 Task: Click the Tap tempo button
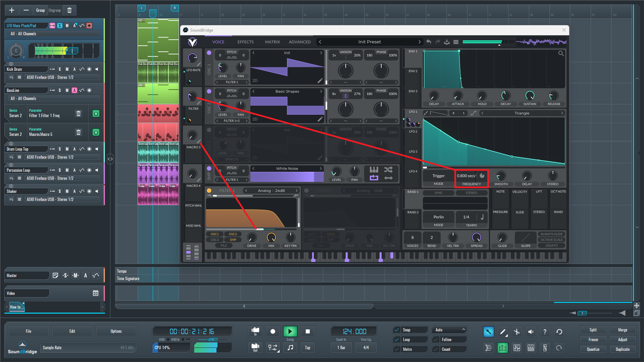(308, 348)
